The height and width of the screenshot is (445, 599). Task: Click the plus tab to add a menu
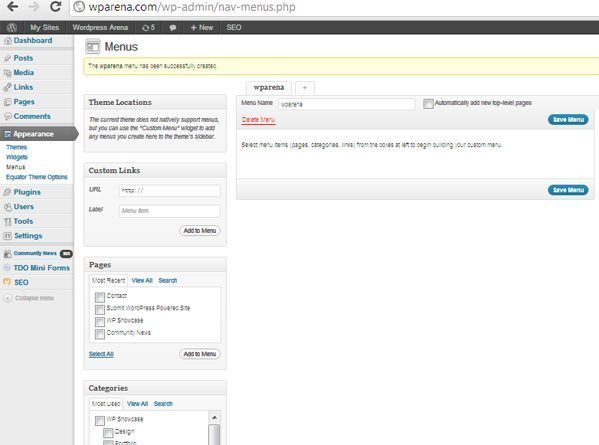click(305, 88)
